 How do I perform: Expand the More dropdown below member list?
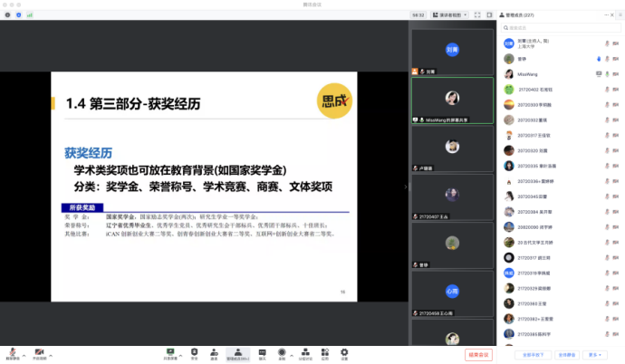tap(594, 355)
